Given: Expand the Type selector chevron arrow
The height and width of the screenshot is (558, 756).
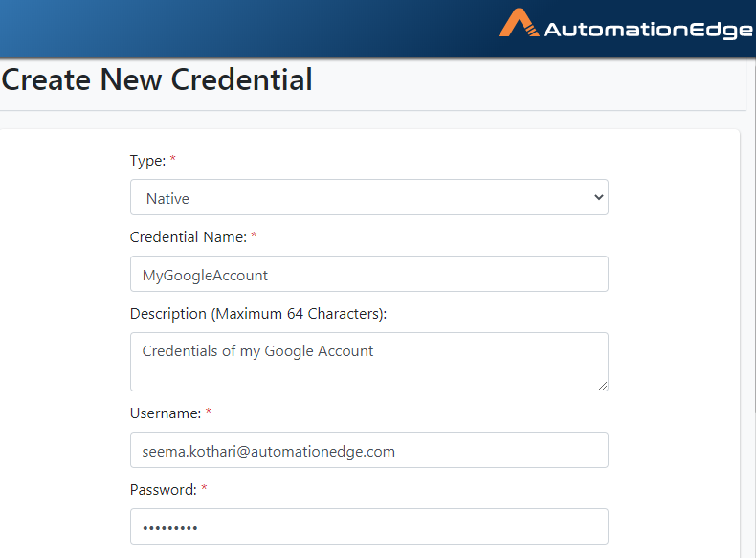Looking at the screenshot, I should [x=599, y=197].
